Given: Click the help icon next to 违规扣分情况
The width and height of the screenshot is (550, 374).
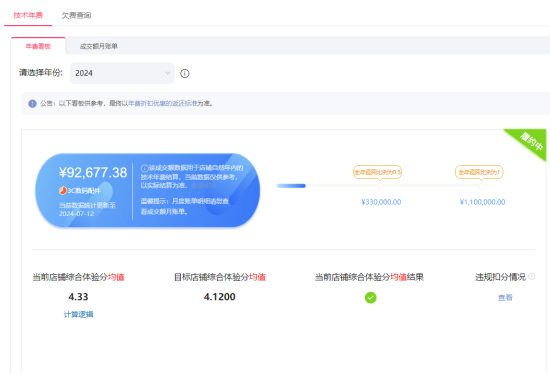Looking at the screenshot, I should [x=532, y=276].
